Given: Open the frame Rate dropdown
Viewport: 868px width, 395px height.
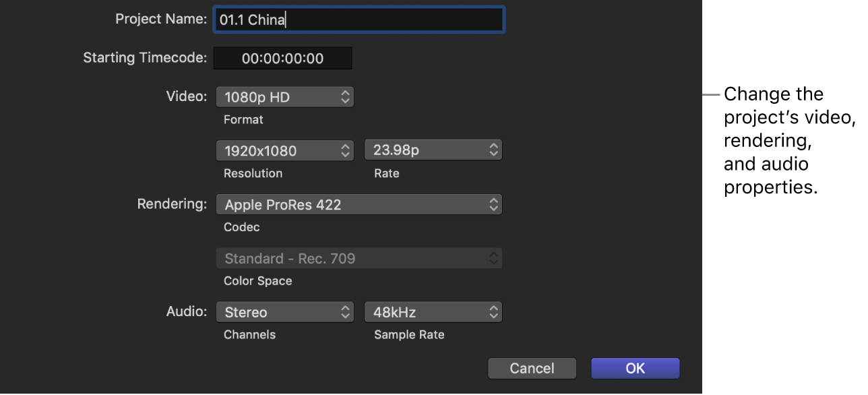Looking at the screenshot, I should (432, 150).
